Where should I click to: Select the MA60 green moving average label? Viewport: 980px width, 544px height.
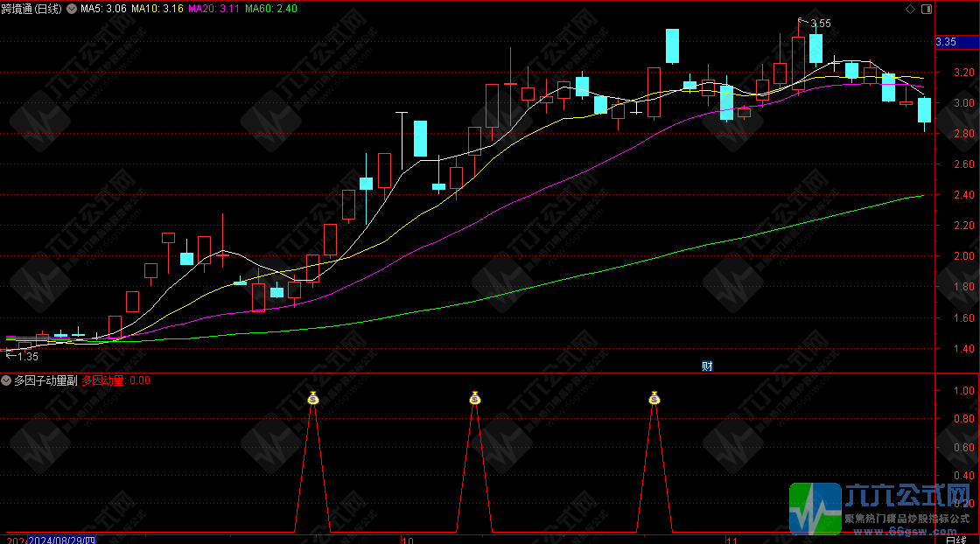click(x=271, y=9)
